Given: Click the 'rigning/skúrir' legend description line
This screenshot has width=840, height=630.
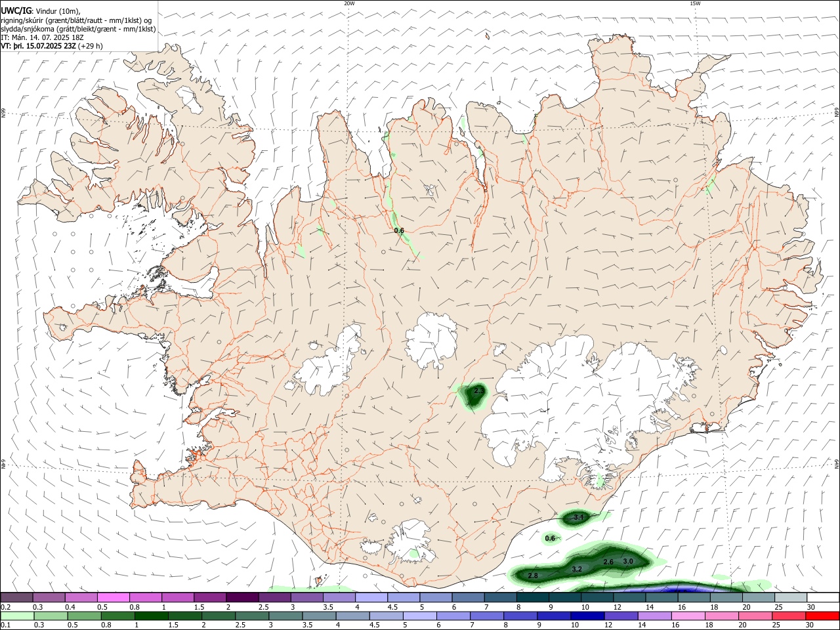Looking at the screenshot, I should pyautogui.click(x=76, y=20).
